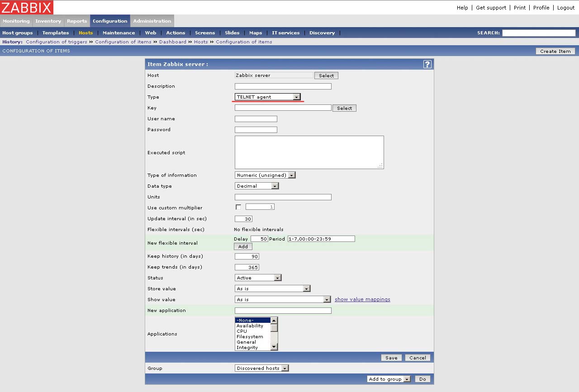Click the help question mark icon

pyautogui.click(x=427, y=64)
